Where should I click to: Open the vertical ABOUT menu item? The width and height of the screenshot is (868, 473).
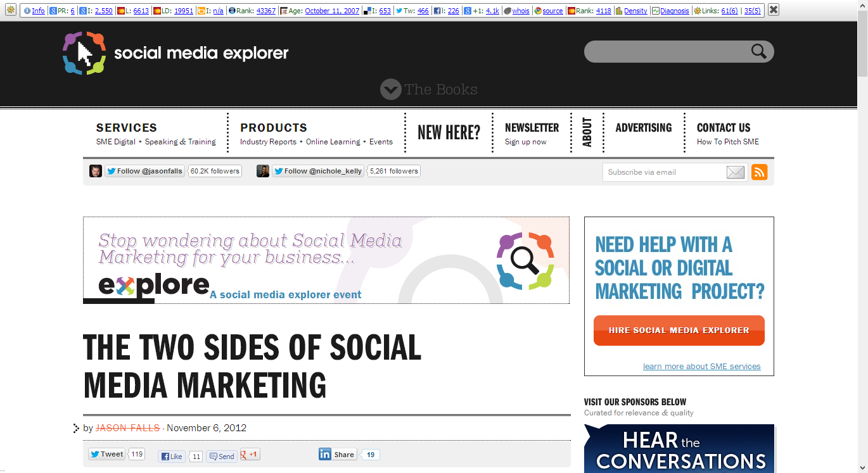pyautogui.click(x=587, y=132)
